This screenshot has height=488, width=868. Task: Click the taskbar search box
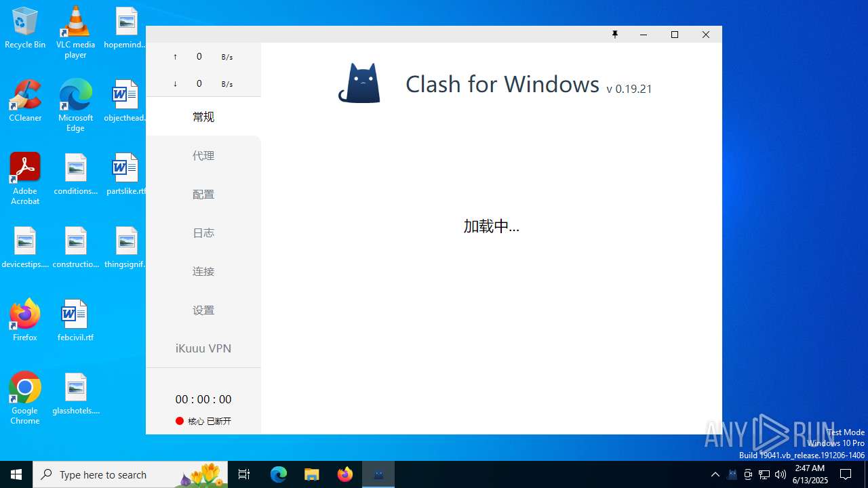tap(130, 474)
